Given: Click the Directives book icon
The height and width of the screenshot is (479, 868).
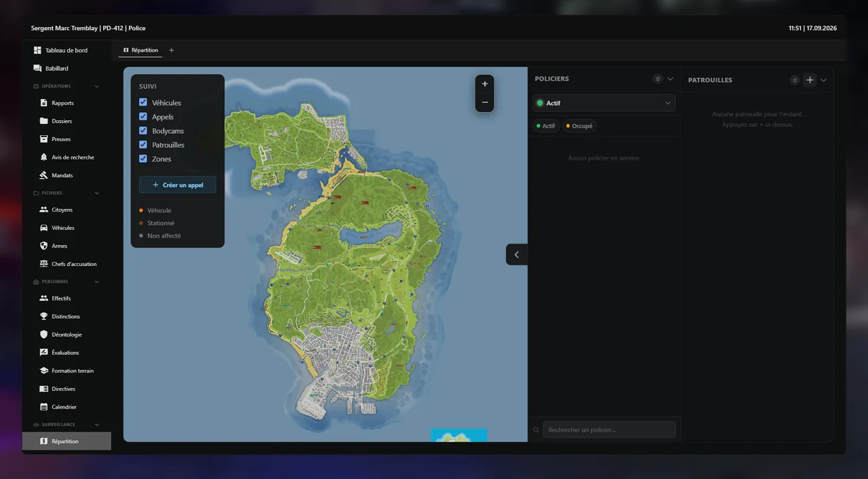Looking at the screenshot, I should [x=44, y=389].
